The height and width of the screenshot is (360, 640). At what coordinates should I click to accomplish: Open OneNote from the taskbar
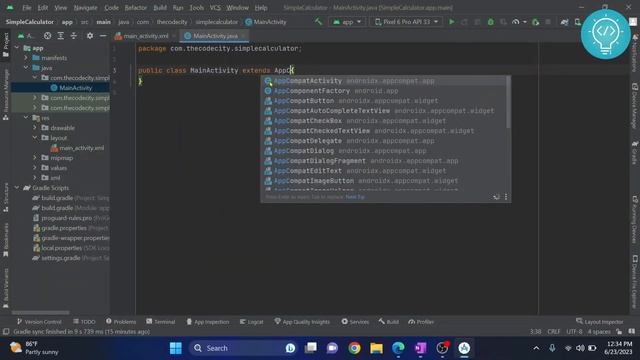pyautogui.click(x=420, y=348)
